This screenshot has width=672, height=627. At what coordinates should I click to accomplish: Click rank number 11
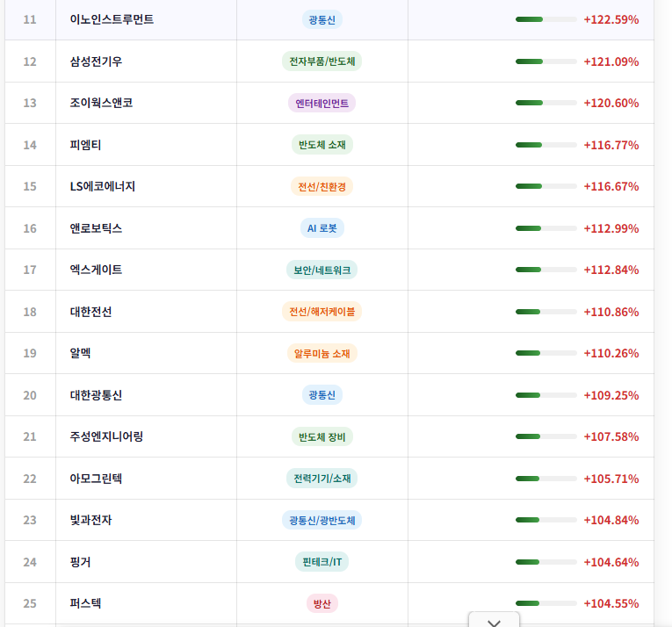click(x=30, y=19)
